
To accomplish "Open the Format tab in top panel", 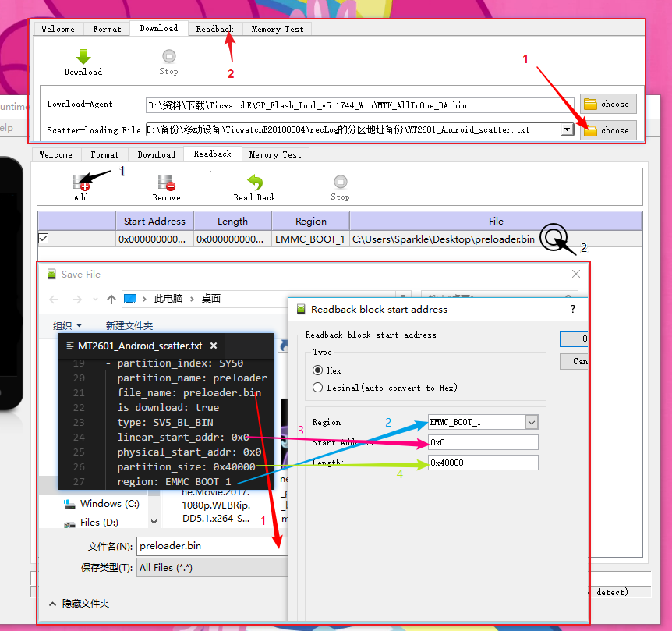I will [x=107, y=29].
